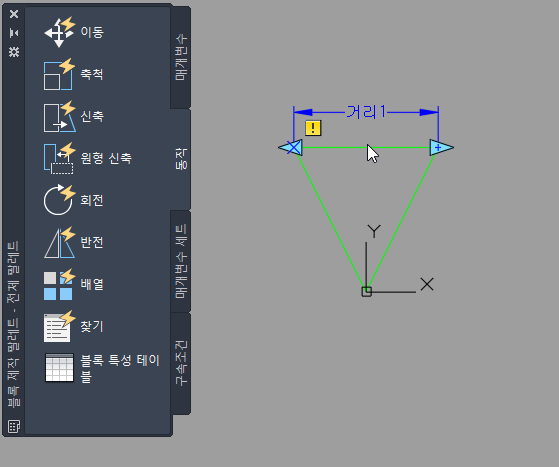Select the 이동 (Move) action icon

pos(60,32)
